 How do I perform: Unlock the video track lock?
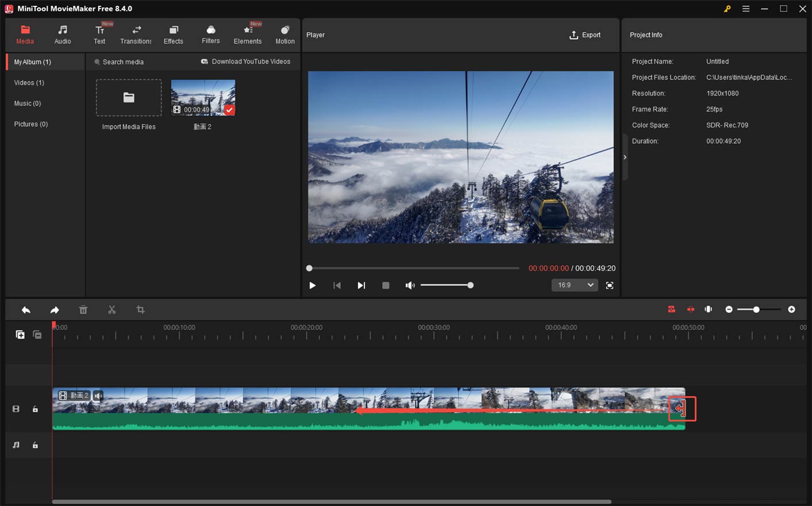point(35,409)
